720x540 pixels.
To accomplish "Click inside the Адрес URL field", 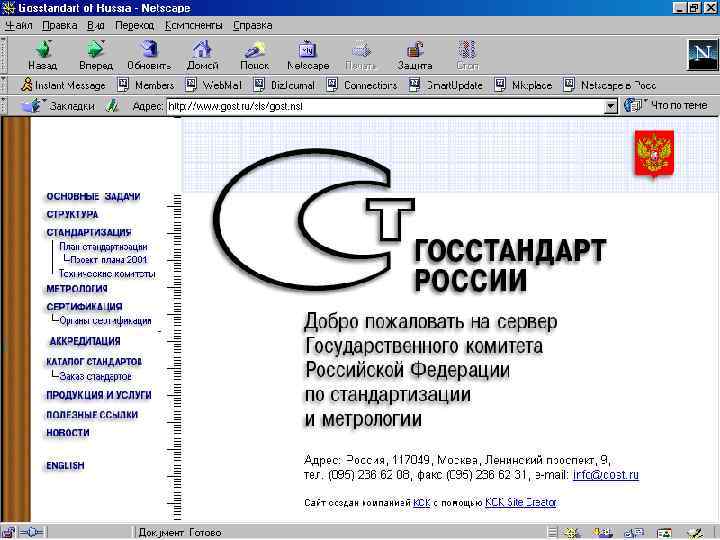I will tap(386, 107).
